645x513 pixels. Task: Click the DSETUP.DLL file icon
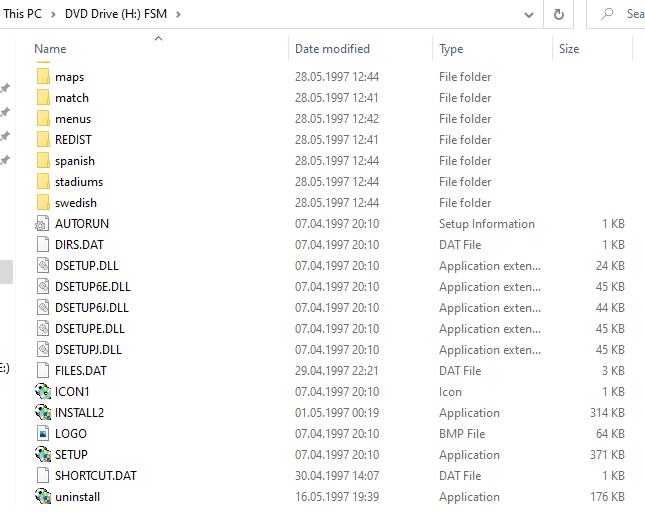pyautogui.click(x=42, y=266)
